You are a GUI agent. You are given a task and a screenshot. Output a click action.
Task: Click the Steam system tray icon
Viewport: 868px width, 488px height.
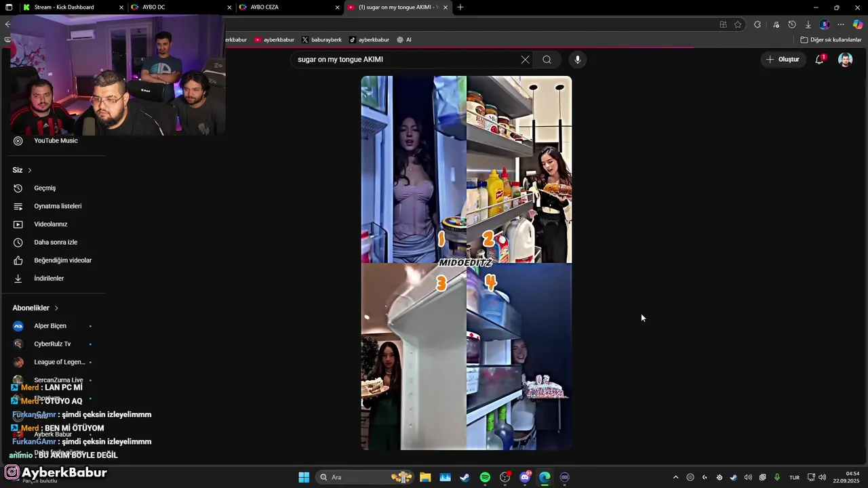[734, 477]
